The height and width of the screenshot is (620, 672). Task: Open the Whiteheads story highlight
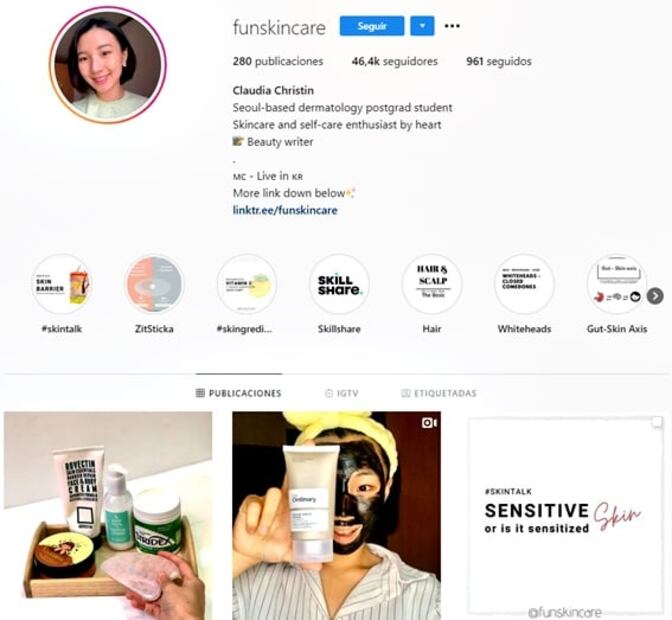click(524, 284)
